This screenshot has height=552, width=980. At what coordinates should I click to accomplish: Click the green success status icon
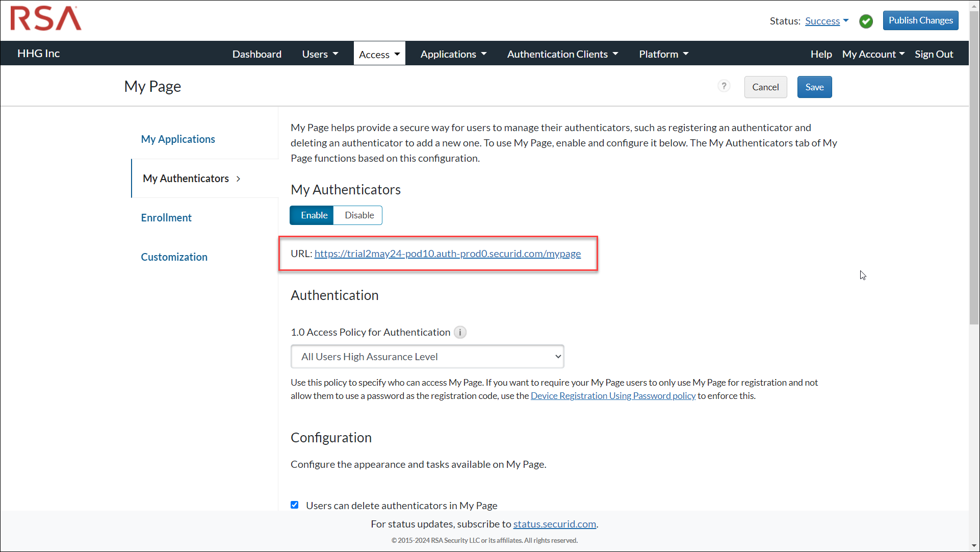click(x=866, y=21)
